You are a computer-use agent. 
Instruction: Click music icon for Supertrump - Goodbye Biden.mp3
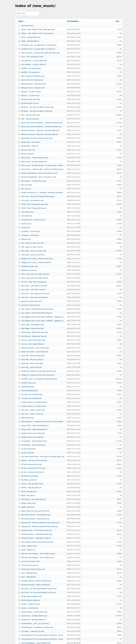point(19,616)
